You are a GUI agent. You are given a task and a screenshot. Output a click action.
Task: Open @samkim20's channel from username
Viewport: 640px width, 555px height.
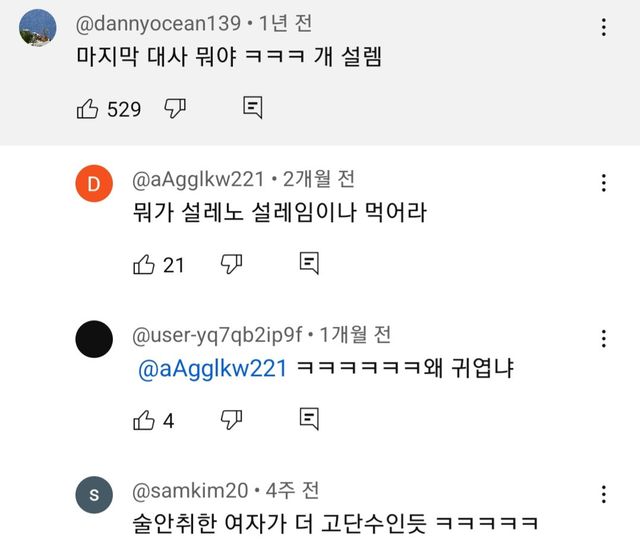coord(191,491)
